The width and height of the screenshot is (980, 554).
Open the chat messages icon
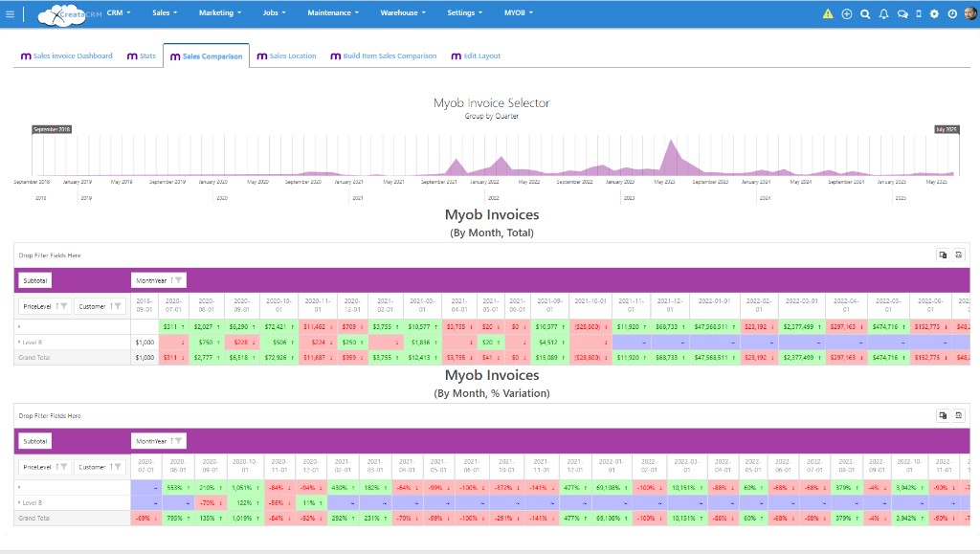(x=902, y=13)
